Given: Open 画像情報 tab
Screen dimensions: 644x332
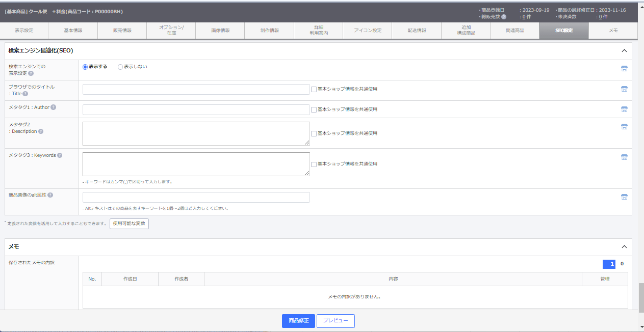Looking at the screenshot, I should (x=220, y=31).
